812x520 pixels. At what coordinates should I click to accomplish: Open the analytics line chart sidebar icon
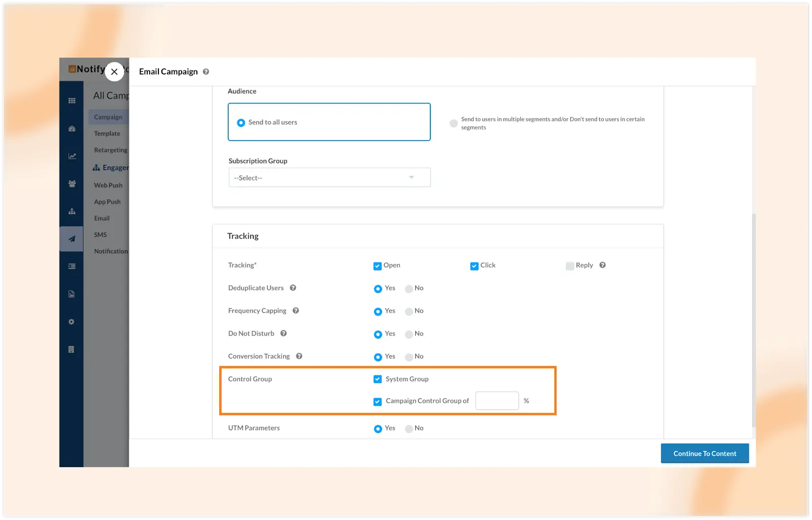72,156
